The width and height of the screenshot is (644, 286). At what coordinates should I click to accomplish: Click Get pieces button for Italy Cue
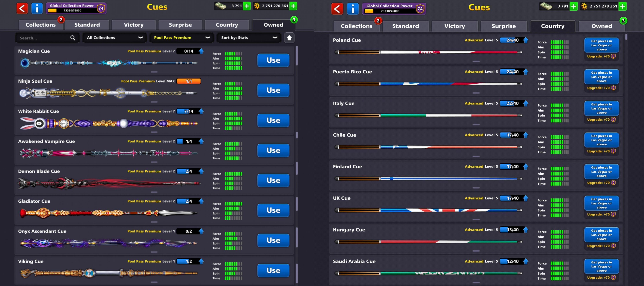601,108
